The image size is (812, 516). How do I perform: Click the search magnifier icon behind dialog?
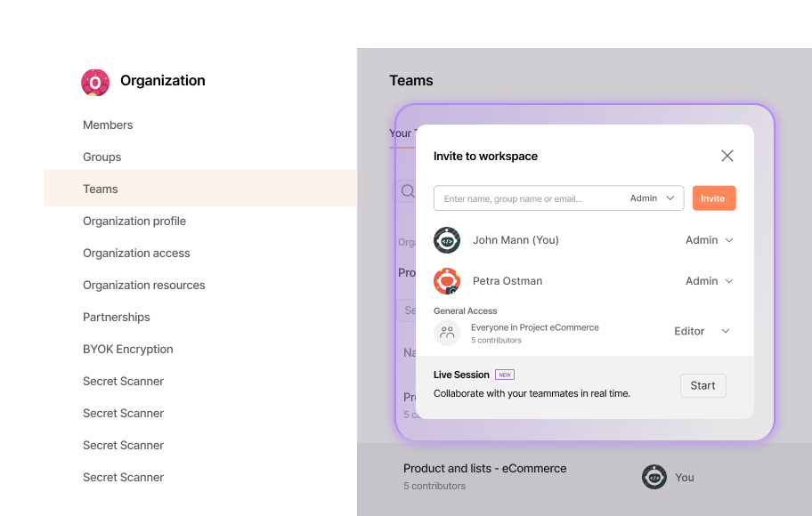pos(407,191)
